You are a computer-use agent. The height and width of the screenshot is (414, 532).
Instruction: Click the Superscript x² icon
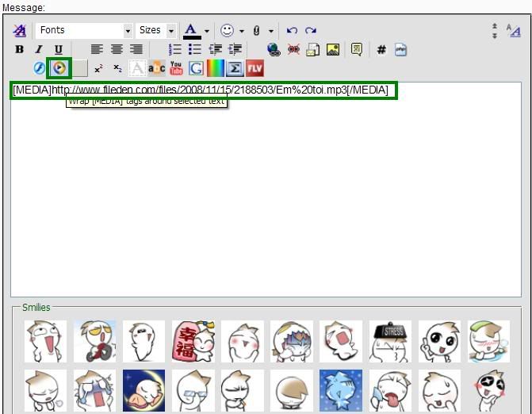point(98,68)
